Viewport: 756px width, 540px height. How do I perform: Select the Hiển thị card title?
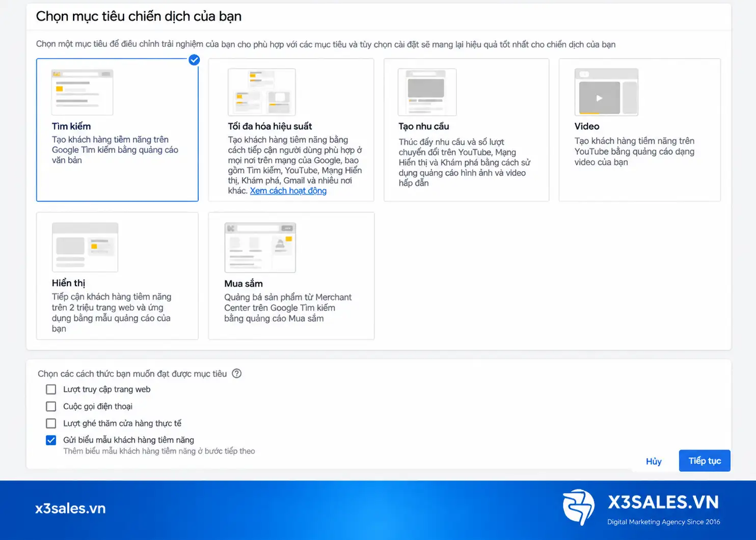click(69, 283)
